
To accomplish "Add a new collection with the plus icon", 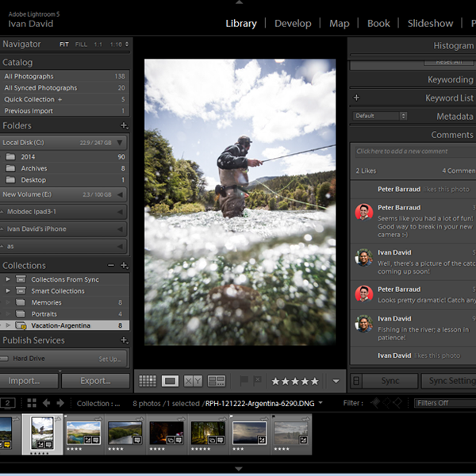I will [124, 266].
